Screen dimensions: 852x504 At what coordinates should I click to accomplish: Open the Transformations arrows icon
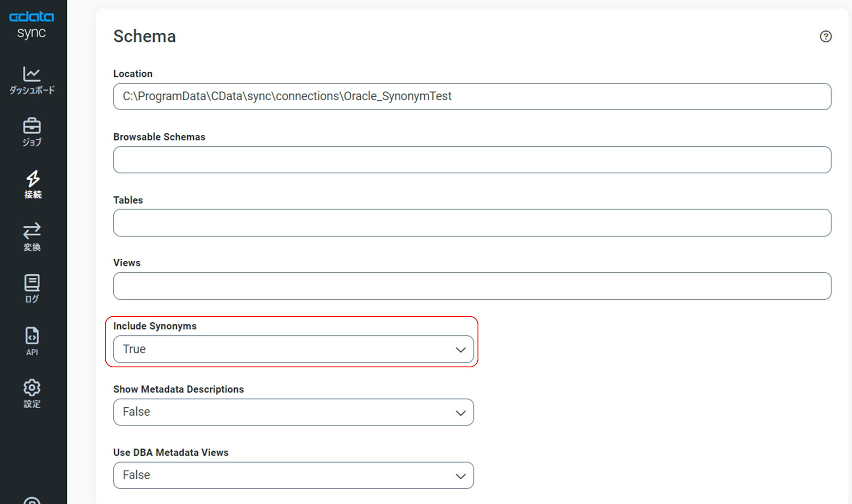pyautogui.click(x=32, y=231)
